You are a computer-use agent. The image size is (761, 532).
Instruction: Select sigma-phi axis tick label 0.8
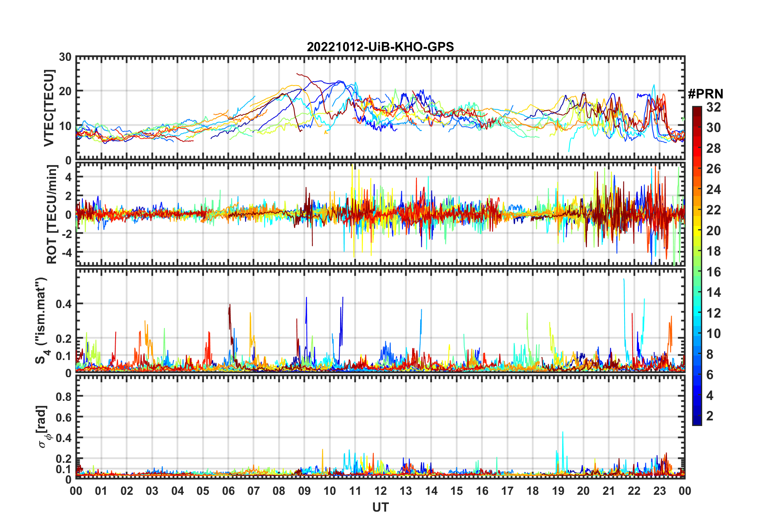tap(64, 396)
